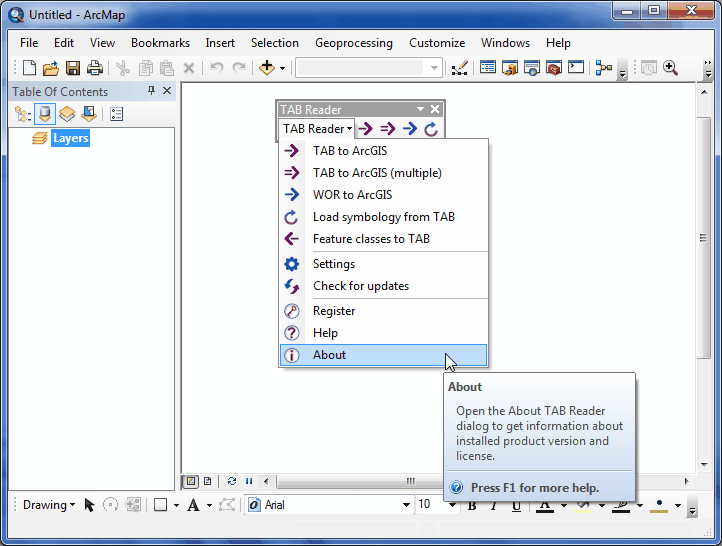This screenshot has height=546, width=722.
Task: Open the TAB Reader dropdown menu button
Action: click(317, 129)
